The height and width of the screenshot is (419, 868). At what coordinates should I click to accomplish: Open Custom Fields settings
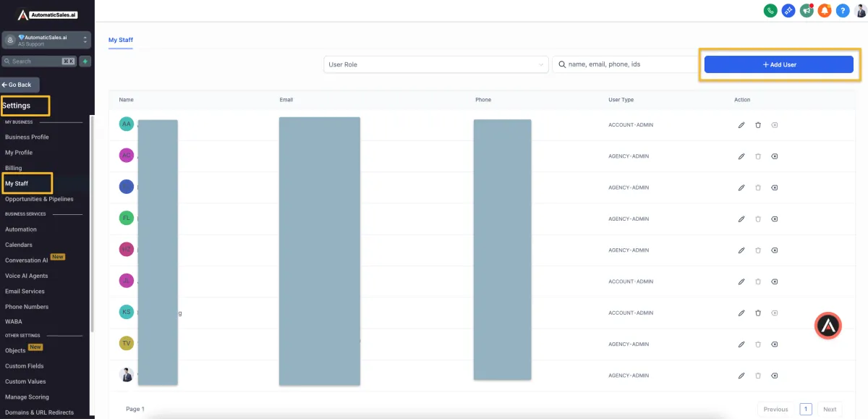click(25, 366)
